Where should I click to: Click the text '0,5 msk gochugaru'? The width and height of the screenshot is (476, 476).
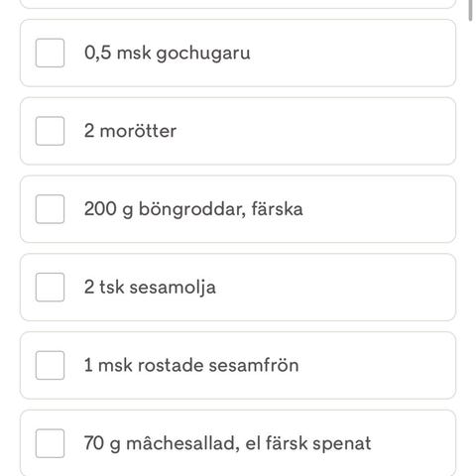pos(168,54)
